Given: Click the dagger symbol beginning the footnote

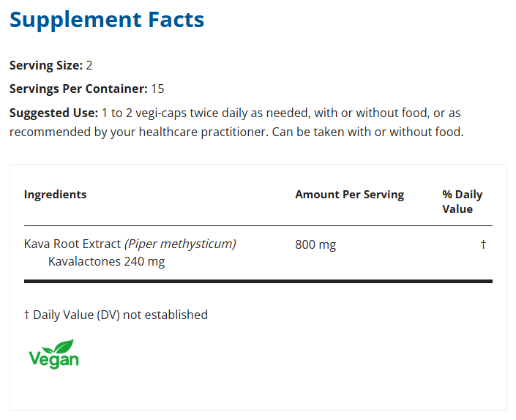Looking at the screenshot, I should pos(27,315).
